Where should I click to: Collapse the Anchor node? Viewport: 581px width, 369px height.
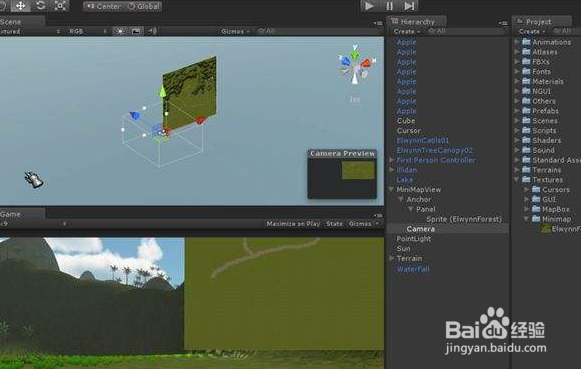401,199
